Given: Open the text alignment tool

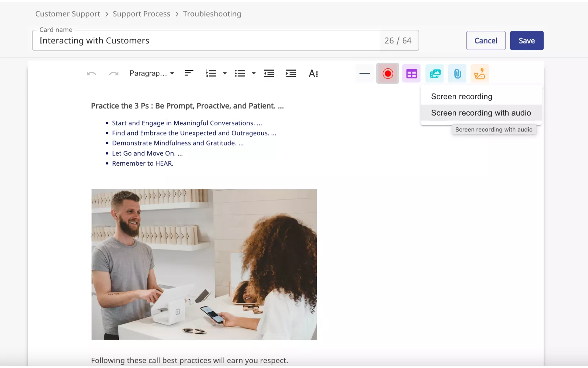Looking at the screenshot, I should (x=189, y=73).
